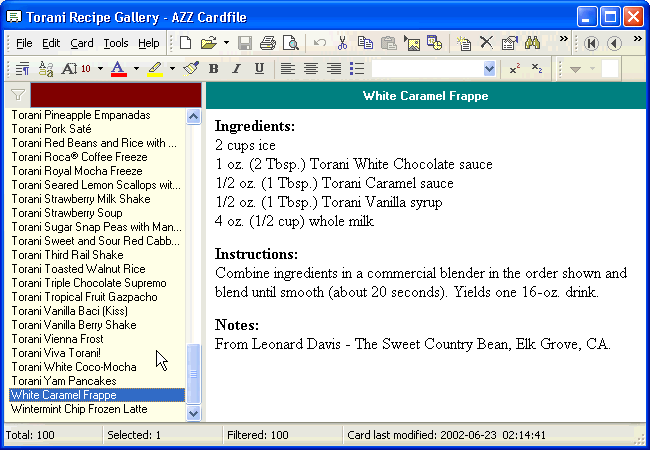Open the font size dropdown arrow
The image size is (650, 450).
100,68
